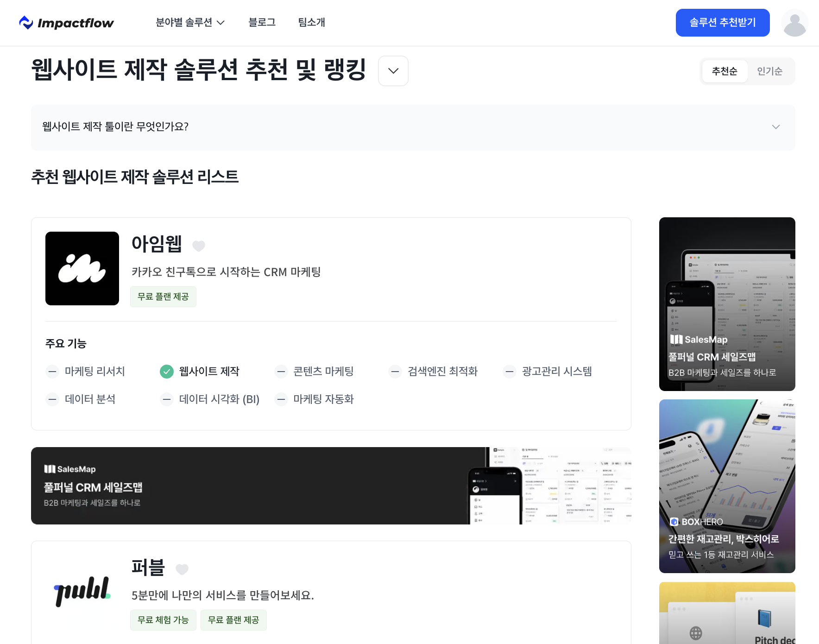Select the 광고관리 시스템 feature text

pyautogui.click(x=557, y=372)
